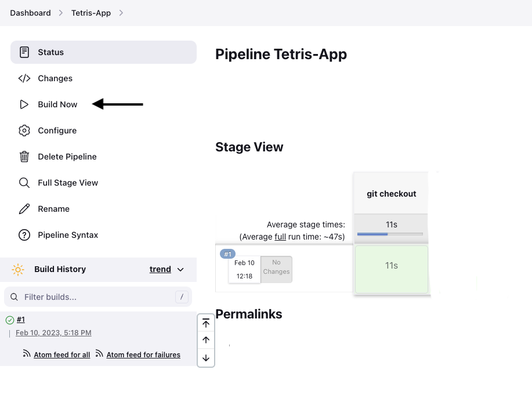The width and height of the screenshot is (532, 413).
Task: Click the average stage time progress bar
Action: pyautogui.click(x=390, y=234)
